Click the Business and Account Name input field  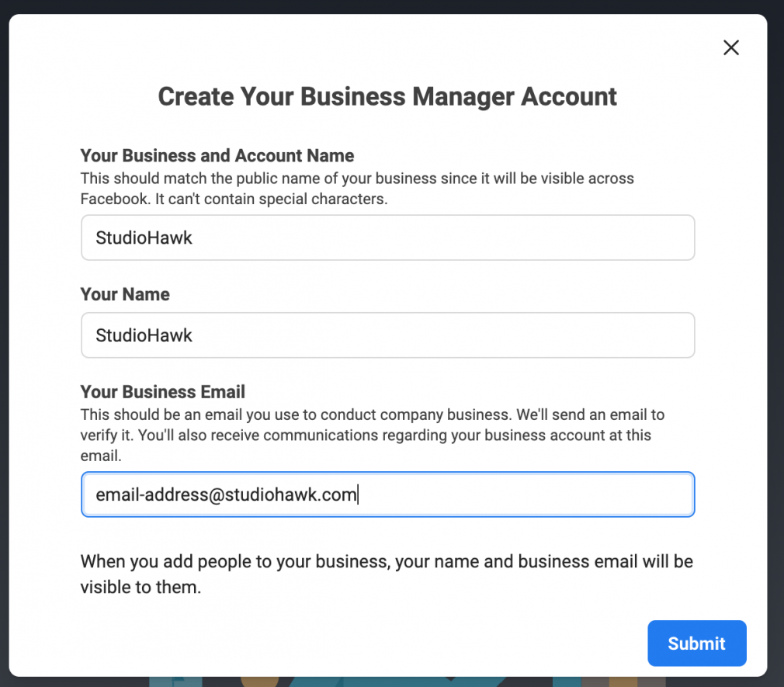click(x=387, y=238)
